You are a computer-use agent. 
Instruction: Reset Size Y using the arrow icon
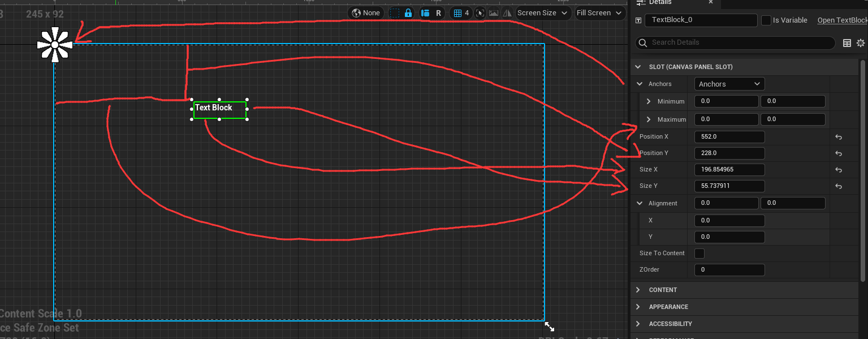pyautogui.click(x=839, y=186)
